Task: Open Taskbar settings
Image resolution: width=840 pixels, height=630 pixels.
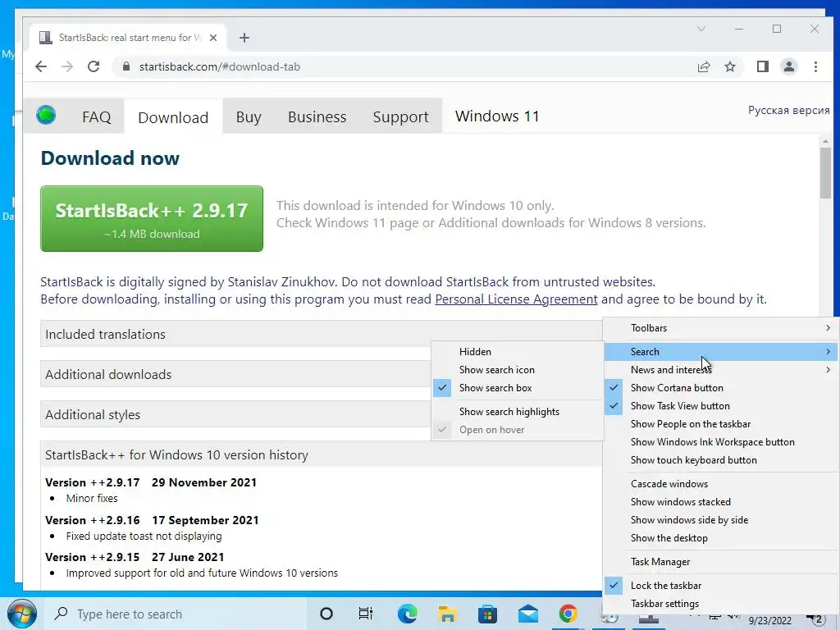Action: [x=720, y=604]
